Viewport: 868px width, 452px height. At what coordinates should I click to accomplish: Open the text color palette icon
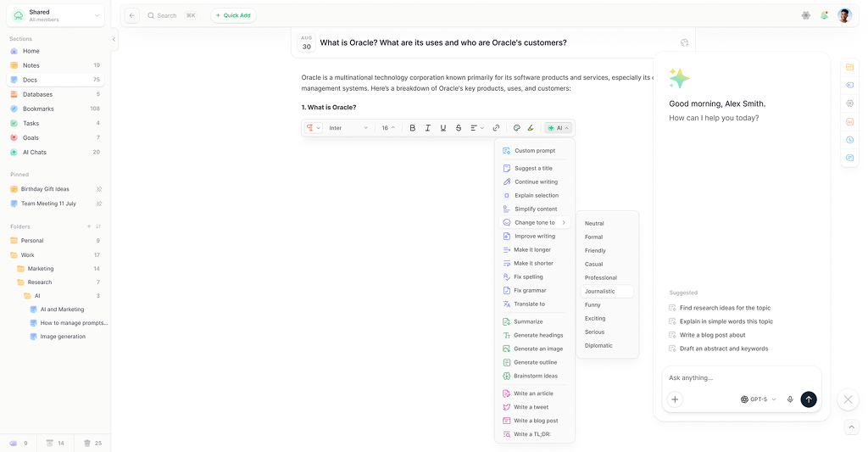point(516,128)
